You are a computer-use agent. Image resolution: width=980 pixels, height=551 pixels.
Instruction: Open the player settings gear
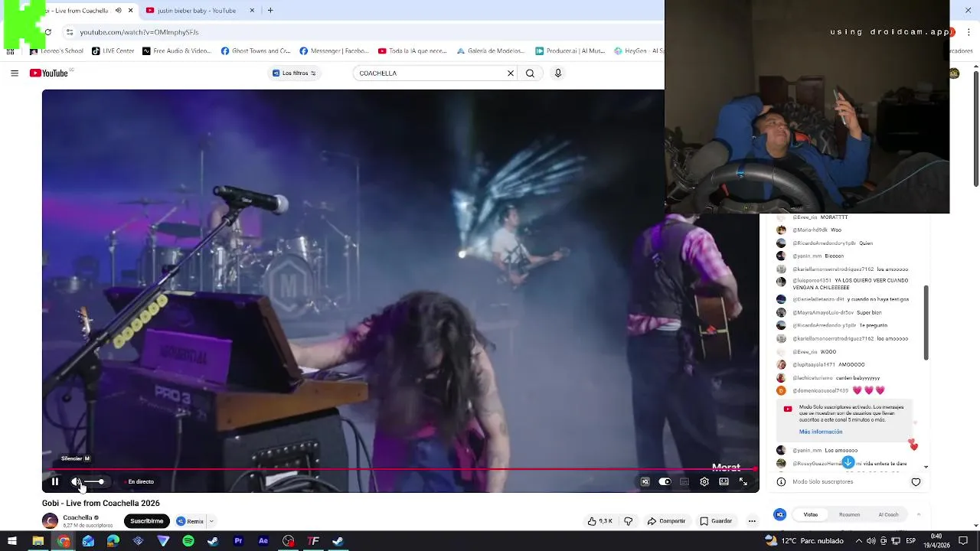(704, 481)
